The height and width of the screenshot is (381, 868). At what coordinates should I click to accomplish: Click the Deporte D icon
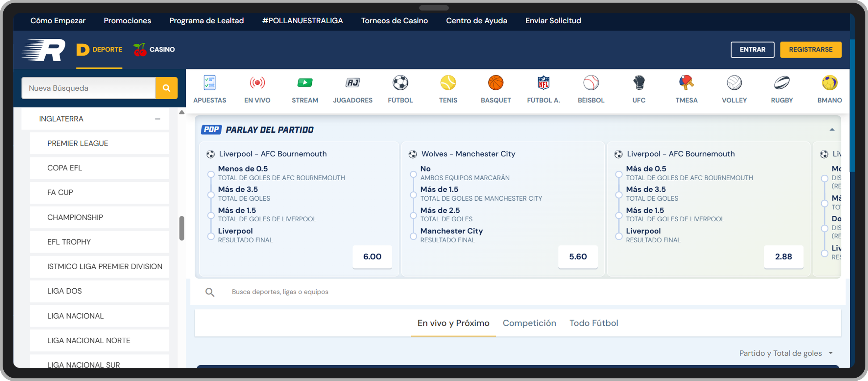coord(83,50)
